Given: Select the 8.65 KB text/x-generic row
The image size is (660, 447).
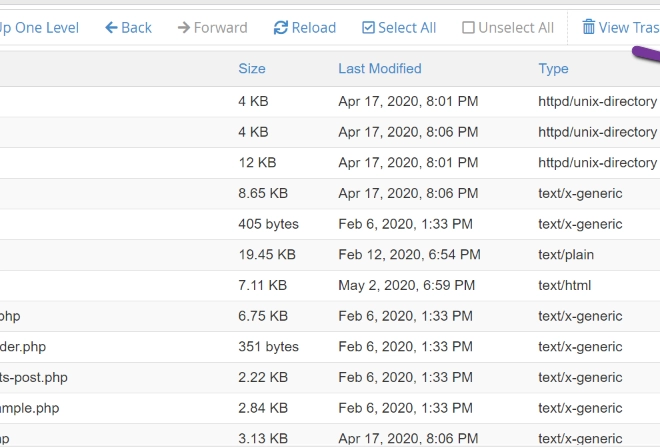Looking at the screenshot, I should [330, 193].
